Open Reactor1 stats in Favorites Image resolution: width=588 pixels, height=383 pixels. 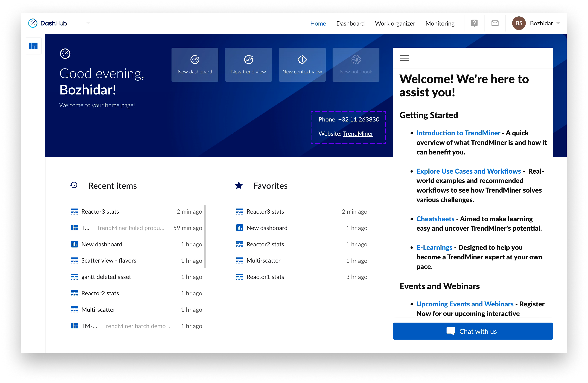pyautogui.click(x=265, y=277)
